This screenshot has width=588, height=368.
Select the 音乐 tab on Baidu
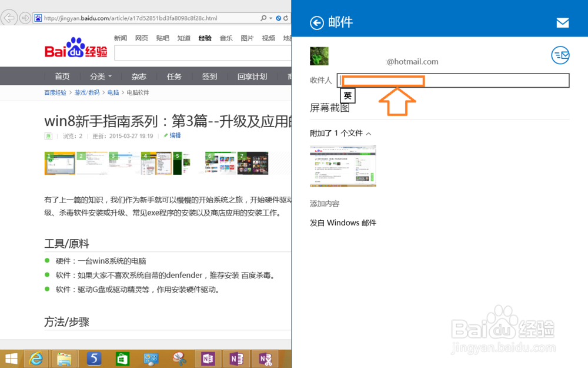226,38
